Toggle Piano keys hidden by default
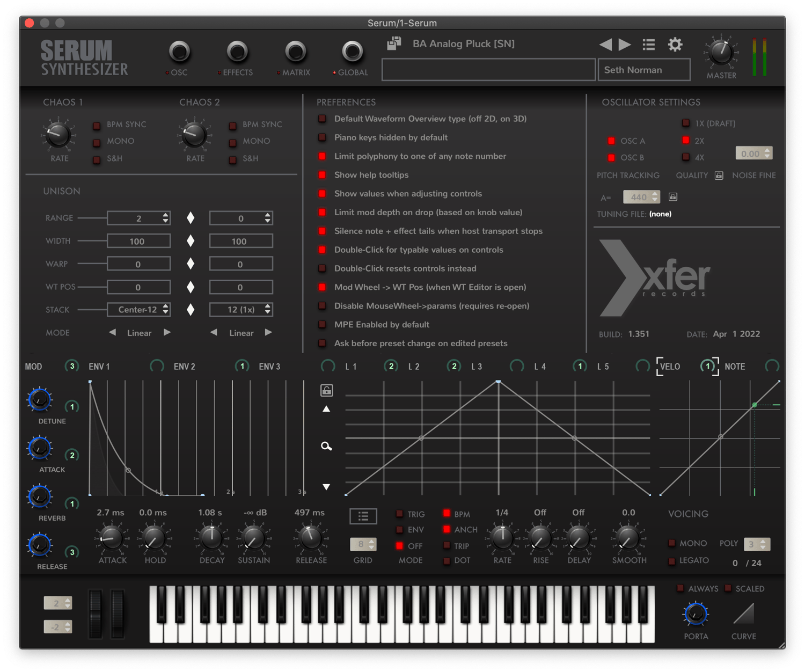Image resolution: width=805 pixels, height=672 pixels. click(322, 137)
